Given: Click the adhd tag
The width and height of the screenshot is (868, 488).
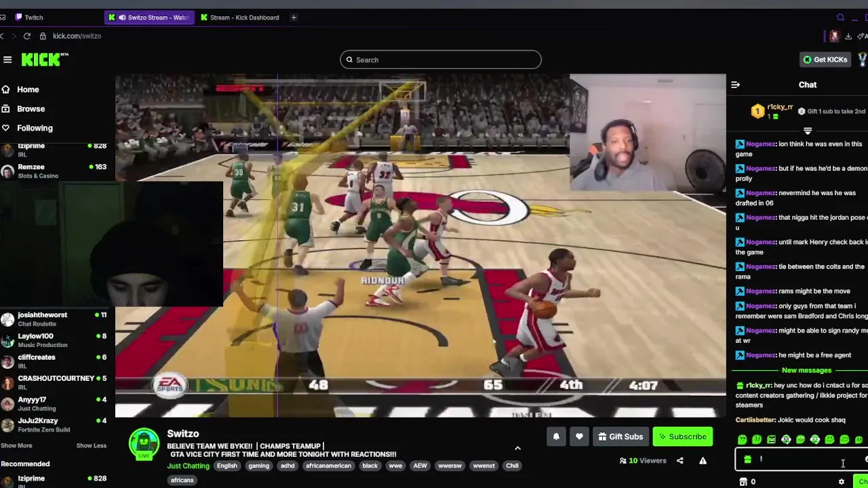Looking at the screenshot, I should 288,466.
